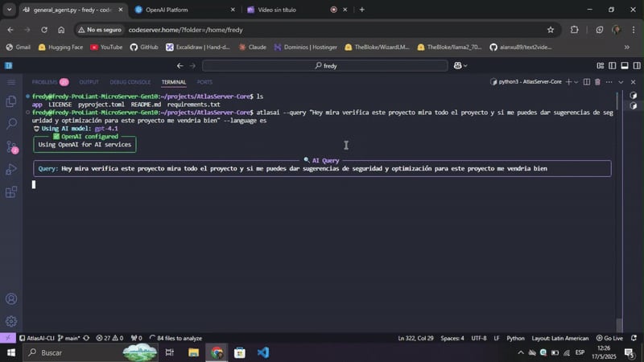Click AtlasAI-CLI in the status bar
Image resolution: width=644 pixels, height=362 pixels.
point(37,338)
